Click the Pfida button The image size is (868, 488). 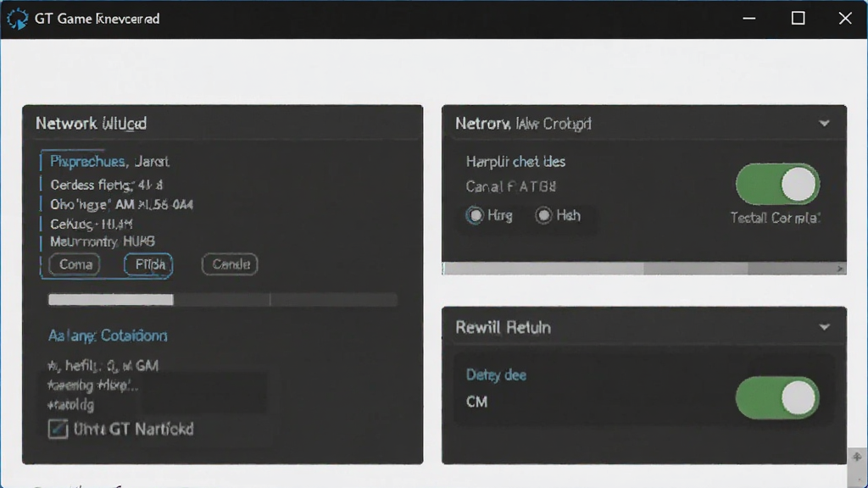pos(149,264)
